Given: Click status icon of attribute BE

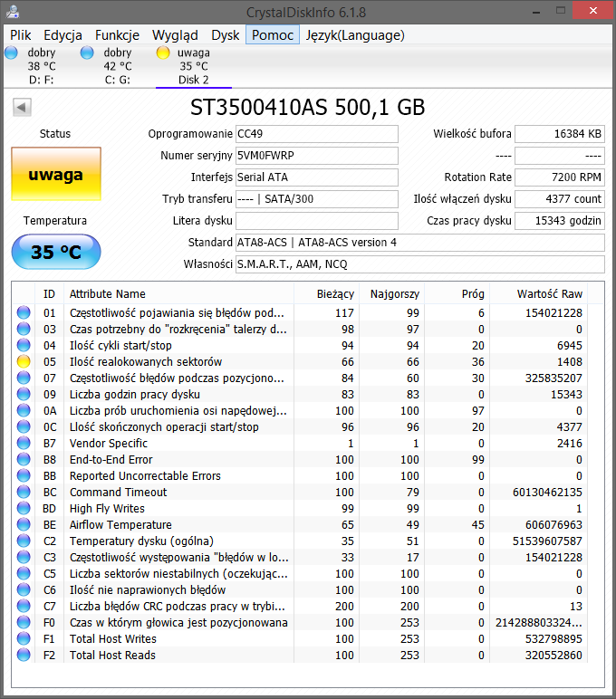Looking at the screenshot, I should click(x=24, y=524).
